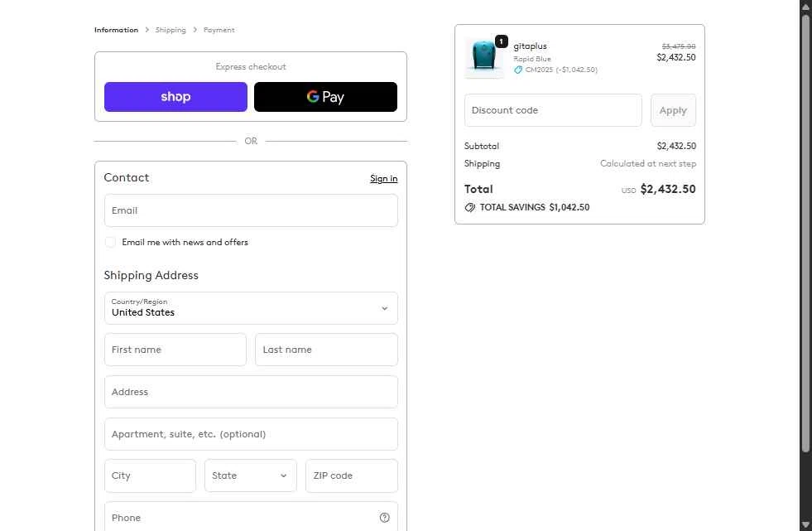This screenshot has height=531, width=812.
Task: Select the quantity badge on product image
Action: [502, 41]
